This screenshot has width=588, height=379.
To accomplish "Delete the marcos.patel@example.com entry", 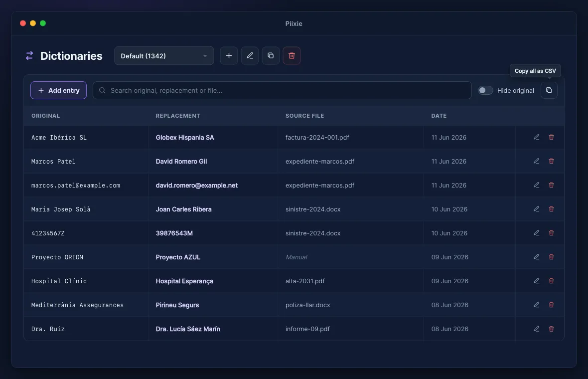I will click(551, 185).
